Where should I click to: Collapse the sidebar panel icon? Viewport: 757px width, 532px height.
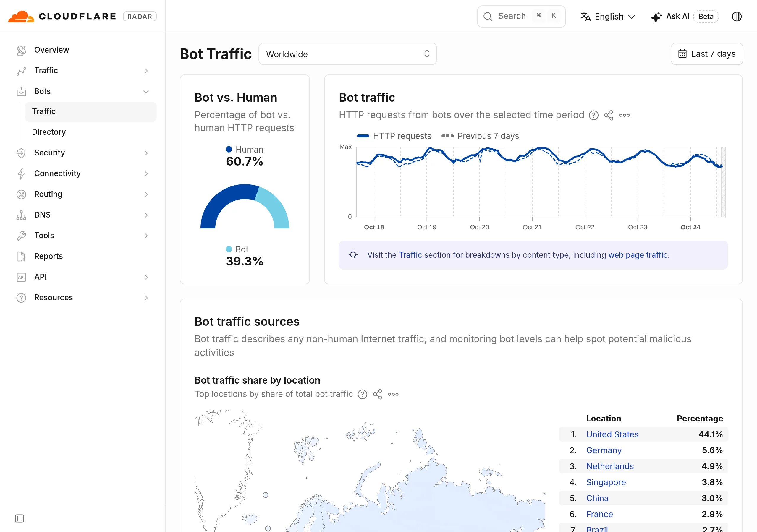20,518
